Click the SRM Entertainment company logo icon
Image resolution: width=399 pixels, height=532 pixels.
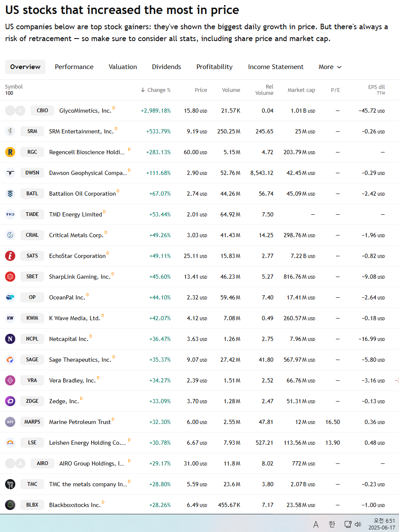pyautogui.click(x=10, y=131)
